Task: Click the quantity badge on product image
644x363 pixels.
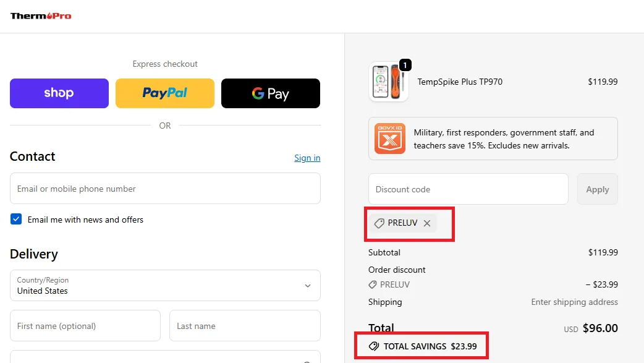Action: [405, 65]
